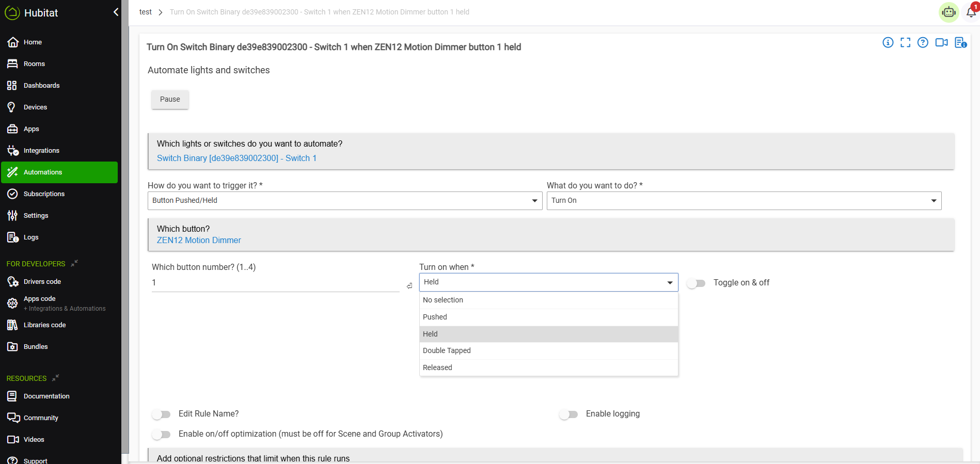The height and width of the screenshot is (464, 980).
Task: Open the Apps code gear icon
Action: 12,303
